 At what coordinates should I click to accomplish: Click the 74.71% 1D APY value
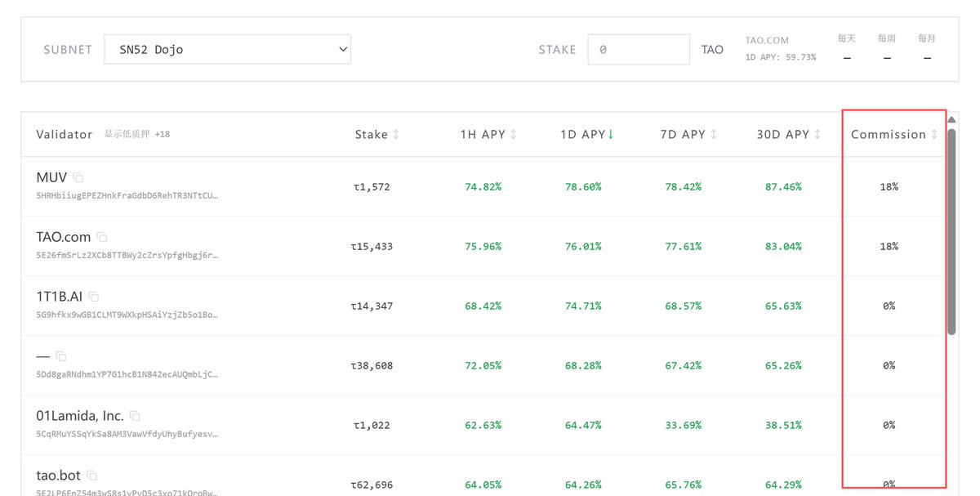click(583, 306)
